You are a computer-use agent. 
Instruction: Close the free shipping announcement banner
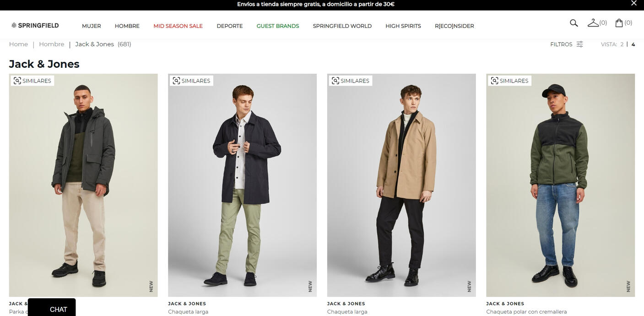coord(634,3)
